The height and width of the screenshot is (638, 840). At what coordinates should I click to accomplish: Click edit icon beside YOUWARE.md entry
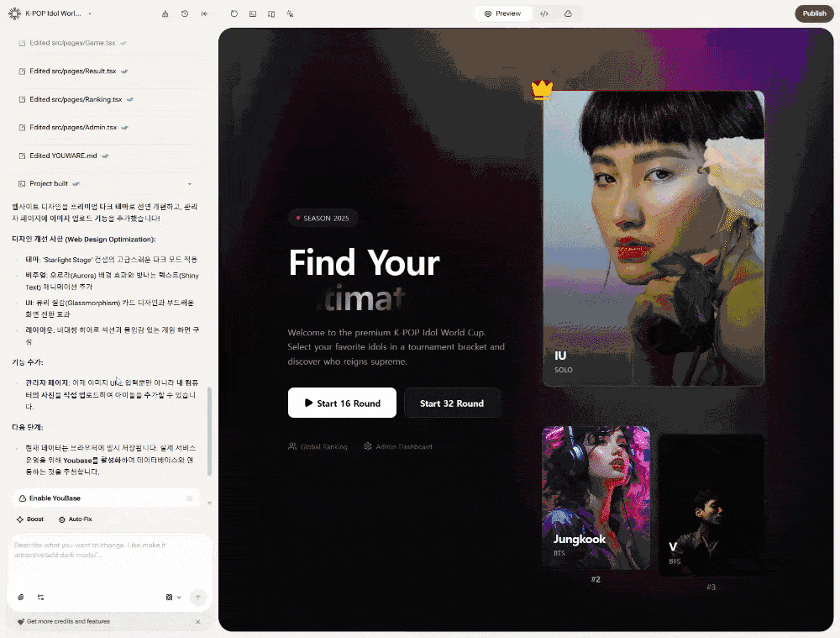(22, 156)
